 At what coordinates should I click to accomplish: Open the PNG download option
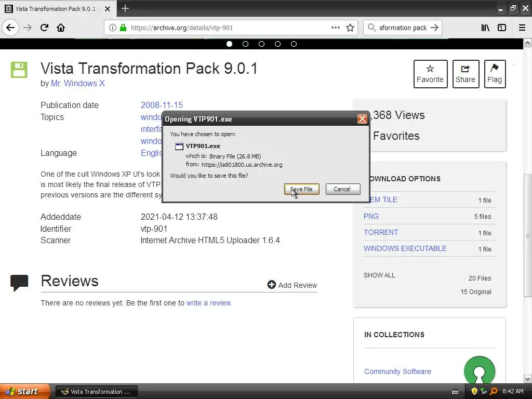coord(371,216)
